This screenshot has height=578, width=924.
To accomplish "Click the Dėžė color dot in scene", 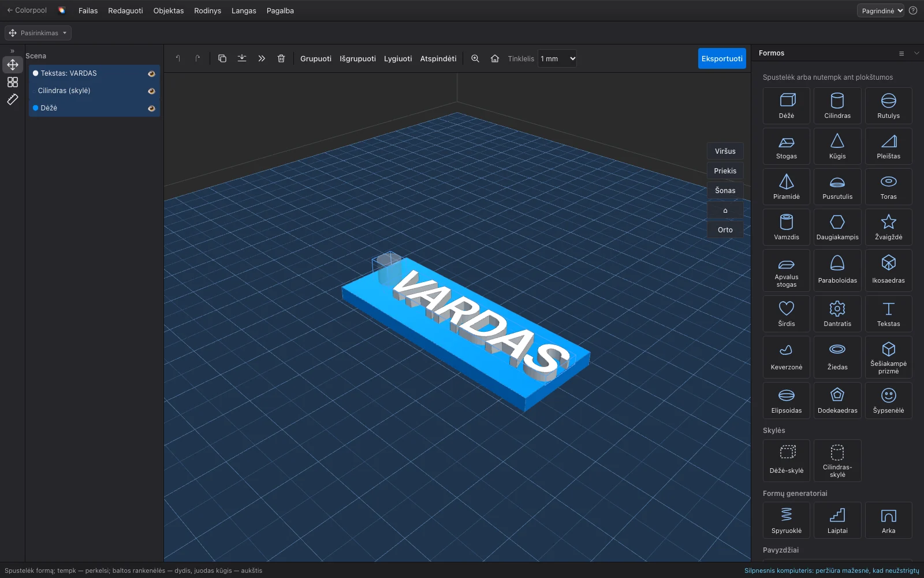I will tap(35, 108).
